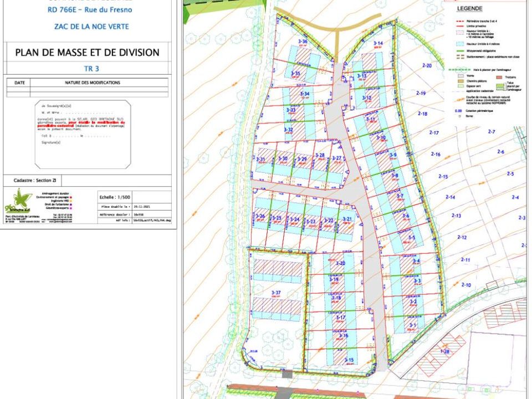Click lot label 3-3 on the plan
This screenshot has width=532, height=399.
(417, 281)
